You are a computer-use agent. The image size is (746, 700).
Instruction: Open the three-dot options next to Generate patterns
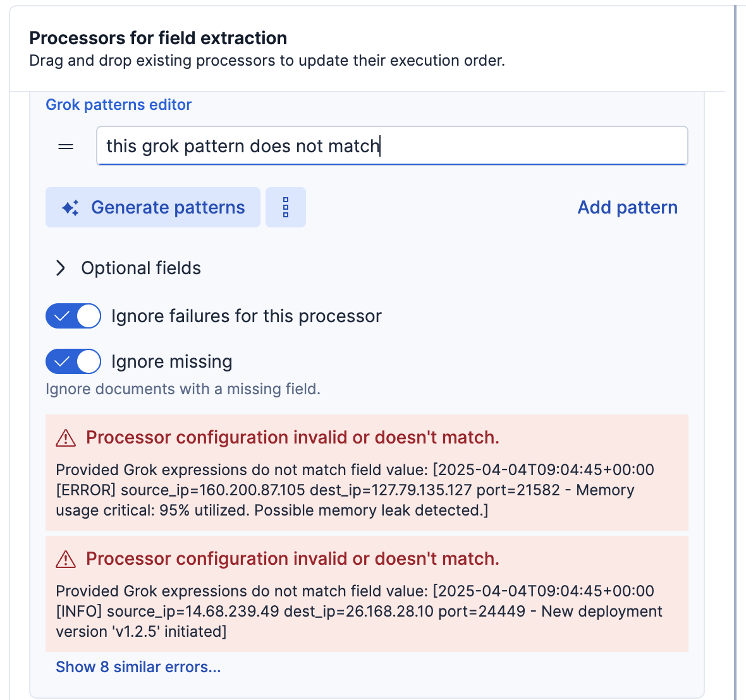click(x=286, y=207)
